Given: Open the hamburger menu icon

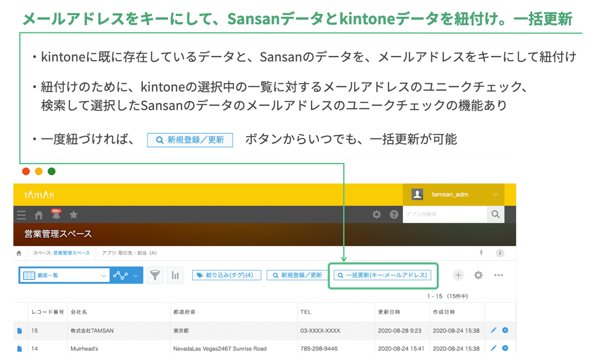Looking at the screenshot, I should (x=21, y=215).
